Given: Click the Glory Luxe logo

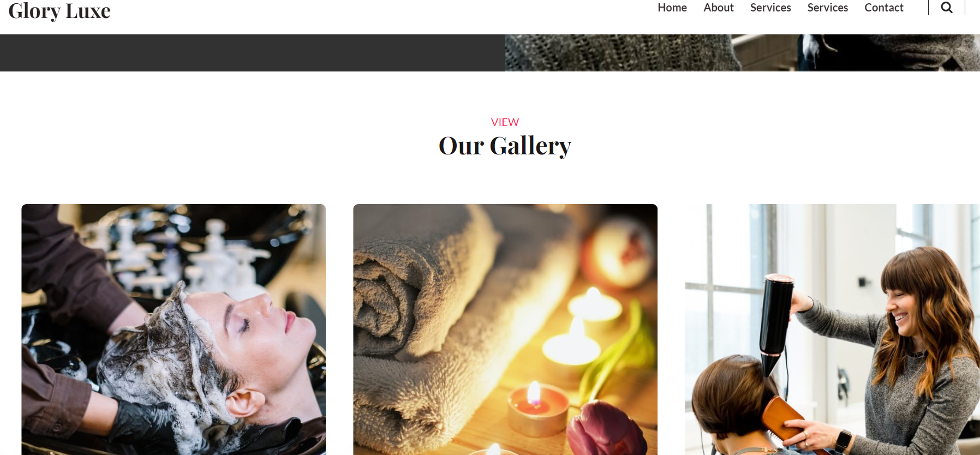Looking at the screenshot, I should coord(59,10).
